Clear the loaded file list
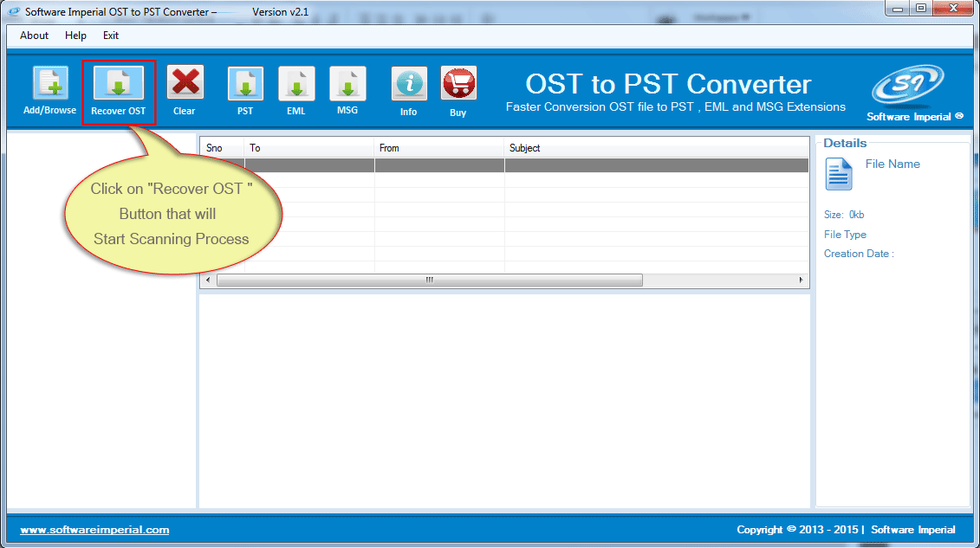This screenshot has height=548, width=980. tap(185, 84)
